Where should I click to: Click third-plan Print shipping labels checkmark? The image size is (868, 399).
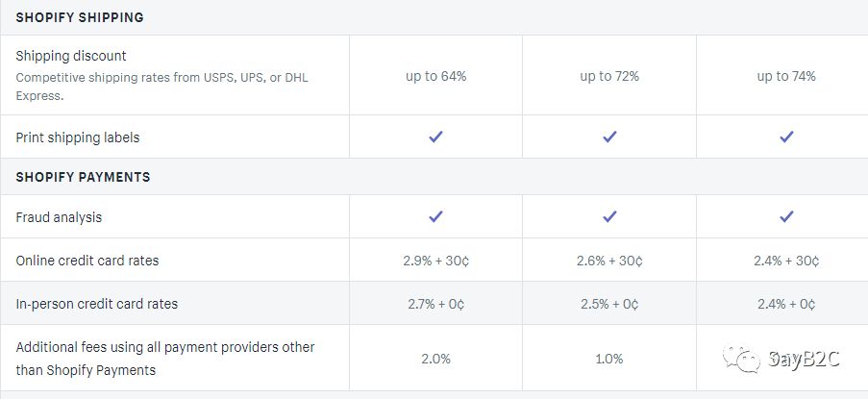[x=786, y=137]
